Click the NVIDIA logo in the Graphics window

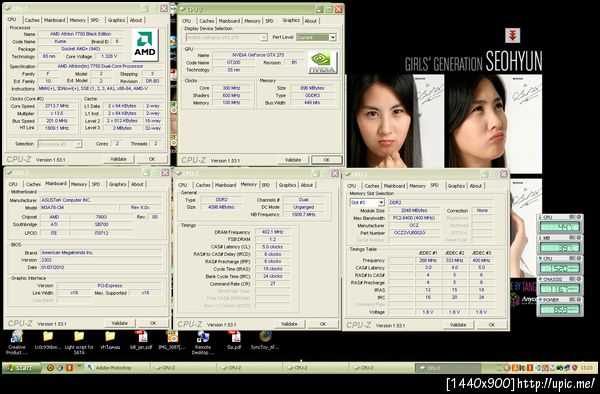point(323,62)
